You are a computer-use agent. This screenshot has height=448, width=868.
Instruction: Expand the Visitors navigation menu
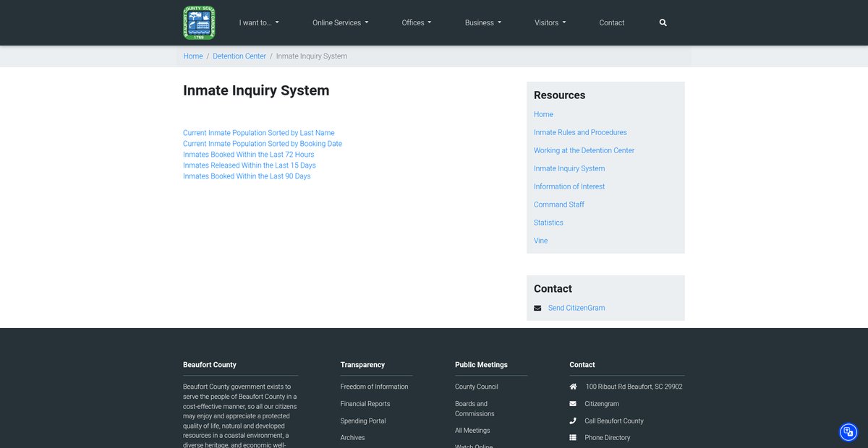pos(550,23)
